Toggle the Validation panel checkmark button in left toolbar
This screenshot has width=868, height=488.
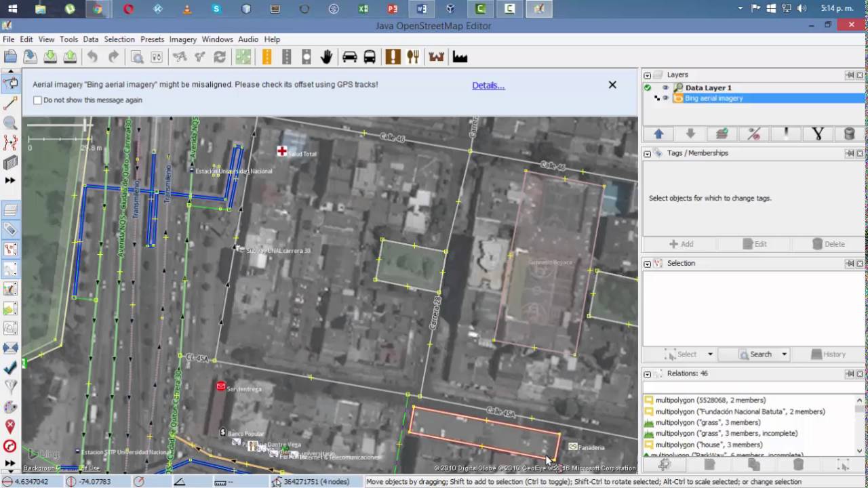pos(10,367)
